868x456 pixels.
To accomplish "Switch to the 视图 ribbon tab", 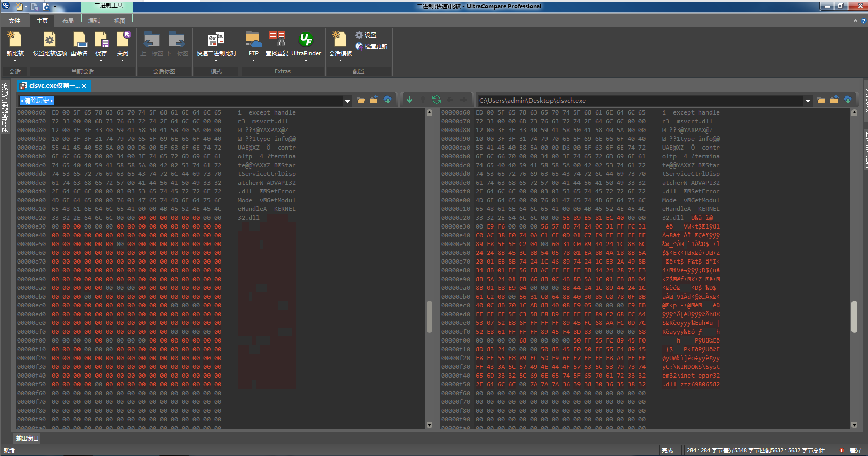I will 120,21.
